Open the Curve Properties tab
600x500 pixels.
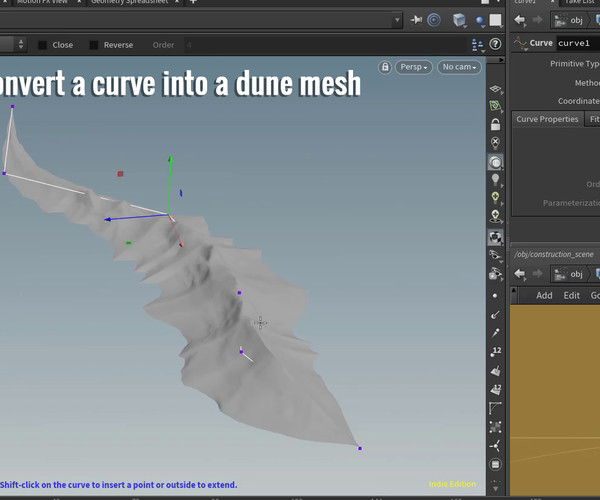547,119
